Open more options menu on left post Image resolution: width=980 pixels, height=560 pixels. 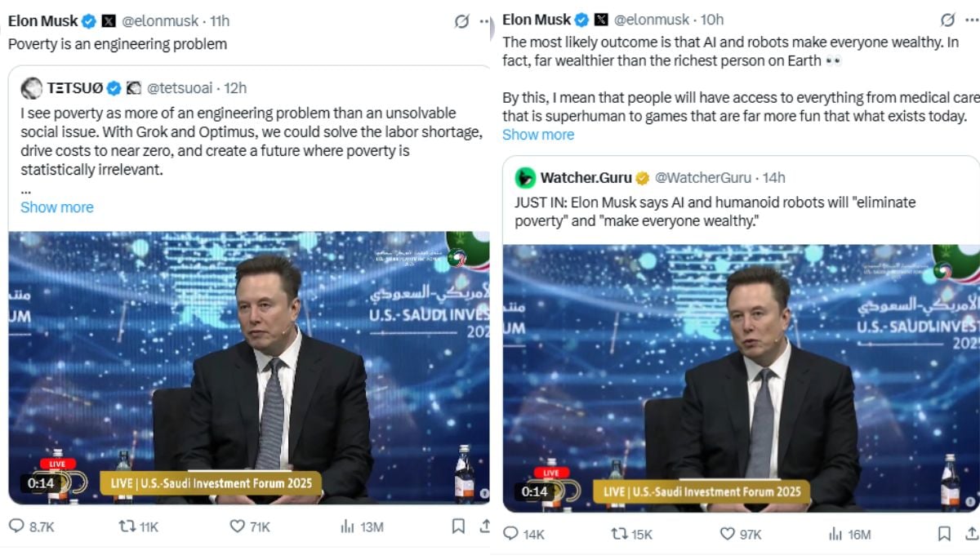pyautogui.click(x=485, y=21)
